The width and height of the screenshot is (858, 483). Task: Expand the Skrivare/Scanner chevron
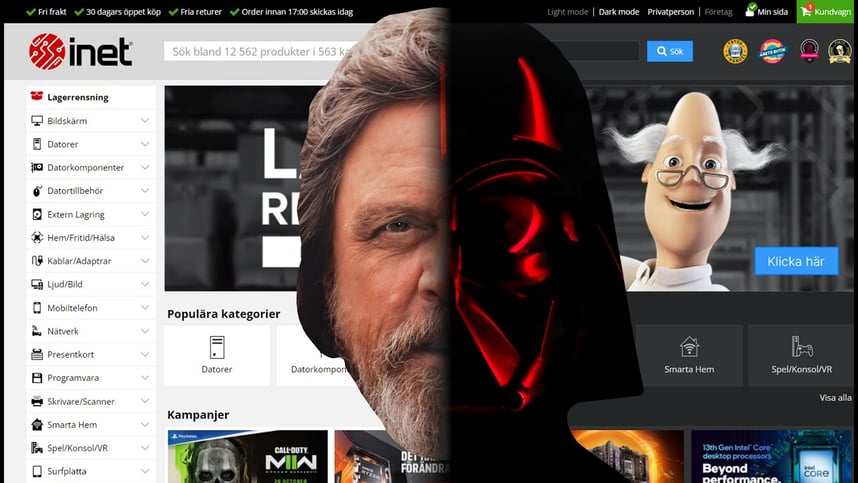coord(144,401)
